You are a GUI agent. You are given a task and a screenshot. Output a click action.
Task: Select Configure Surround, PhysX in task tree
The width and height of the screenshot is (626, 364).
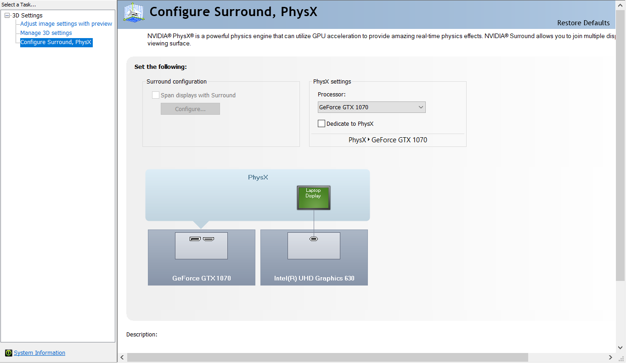tap(56, 42)
